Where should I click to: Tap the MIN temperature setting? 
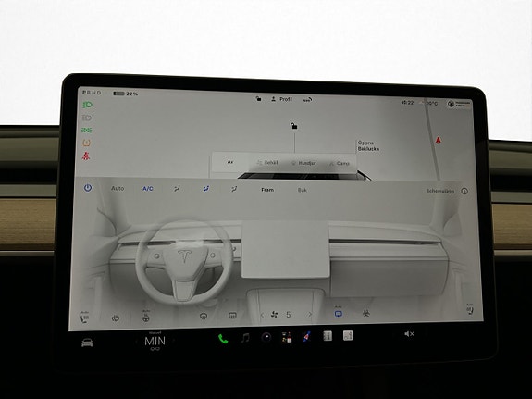[155, 341]
